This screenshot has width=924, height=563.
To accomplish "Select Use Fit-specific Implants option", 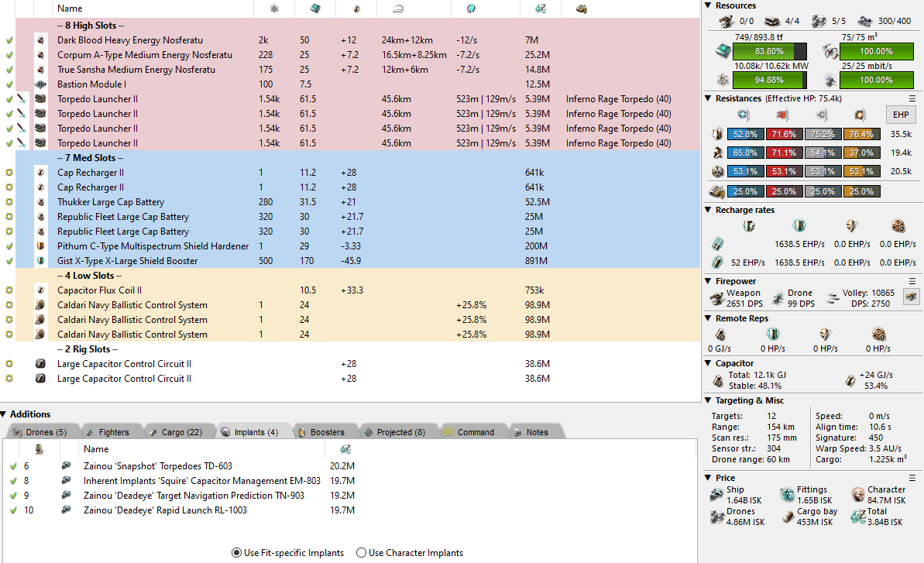I will point(236,553).
